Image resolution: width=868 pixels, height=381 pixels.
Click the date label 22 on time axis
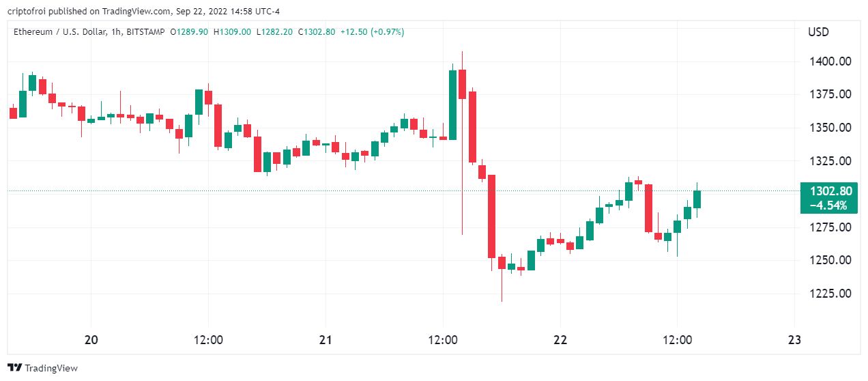pyautogui.click(x=560, y=340)
